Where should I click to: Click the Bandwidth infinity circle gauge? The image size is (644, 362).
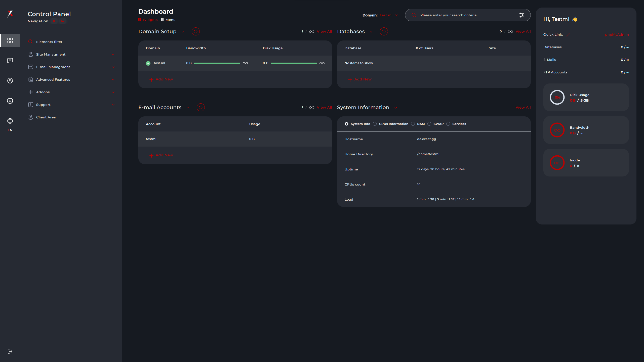pos(557,130)
